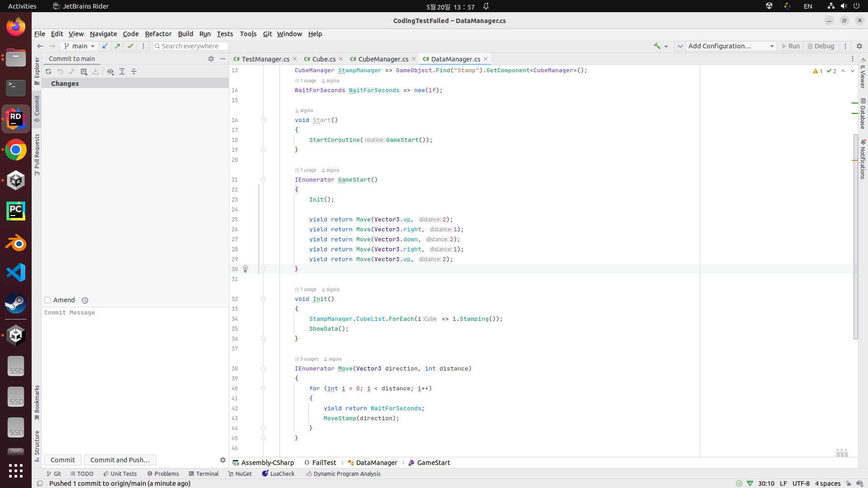The image size is (868, 488).
Task: Click the Run button
Action: 791,46
